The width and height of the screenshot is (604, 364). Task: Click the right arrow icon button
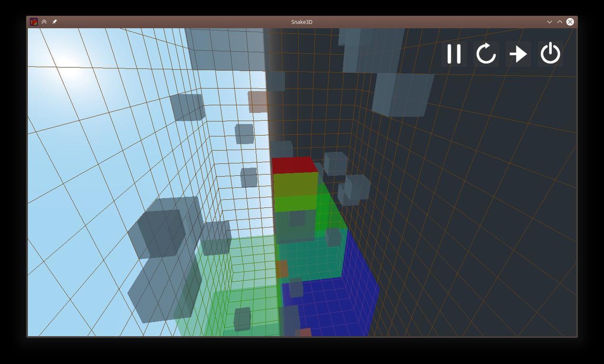518,54
